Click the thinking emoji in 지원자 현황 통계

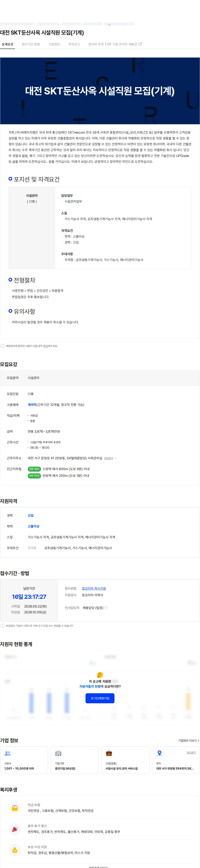tap(100, 675)
